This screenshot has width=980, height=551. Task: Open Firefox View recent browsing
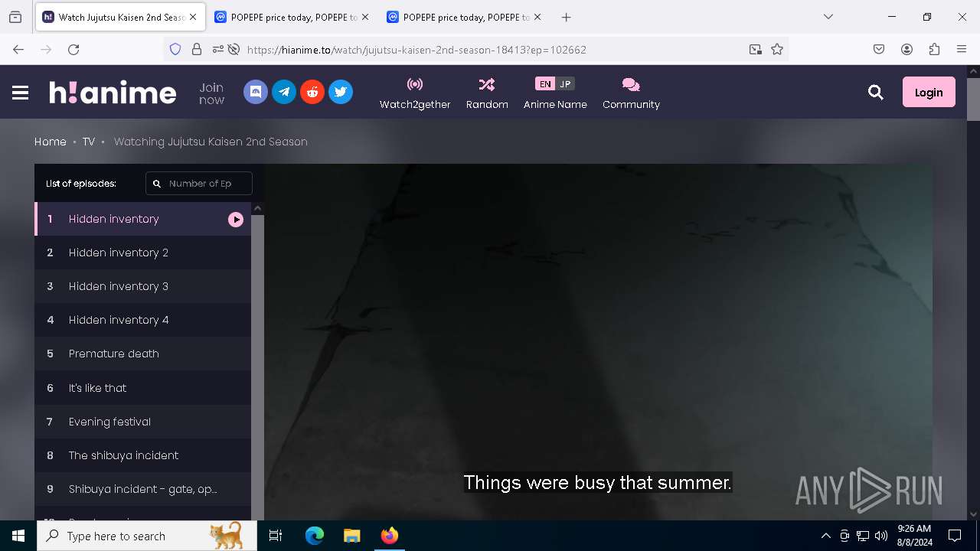[15, 17]
